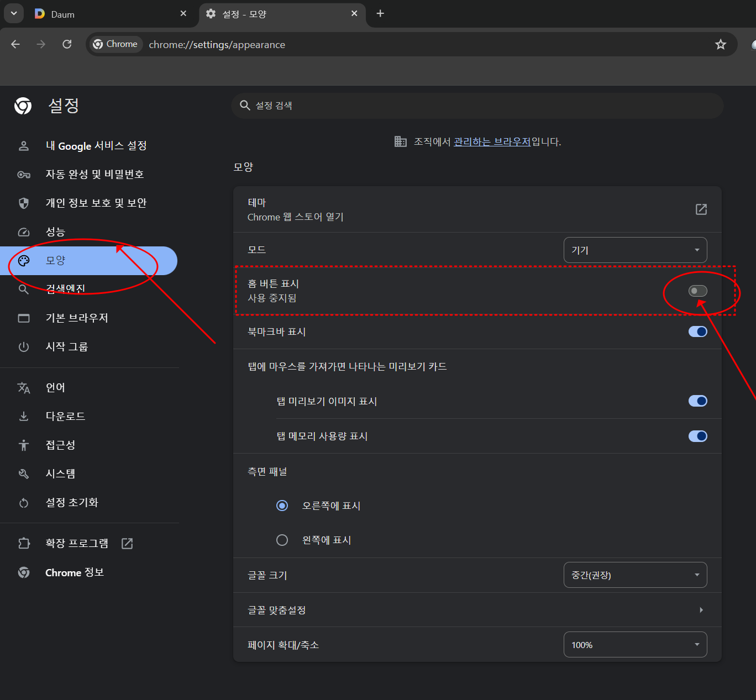Click the translate icon for 언어
This screenshot has height=700, width=756.
[24, 388]
